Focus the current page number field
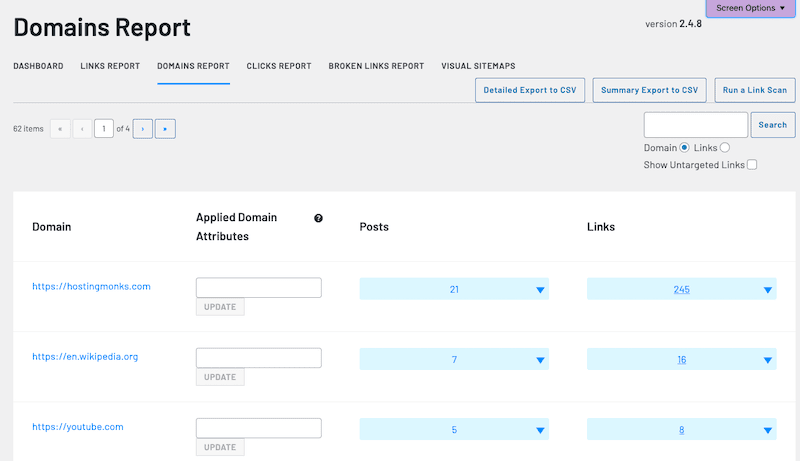The width and height of the screenshot is (800, 461). coord(104,129)
